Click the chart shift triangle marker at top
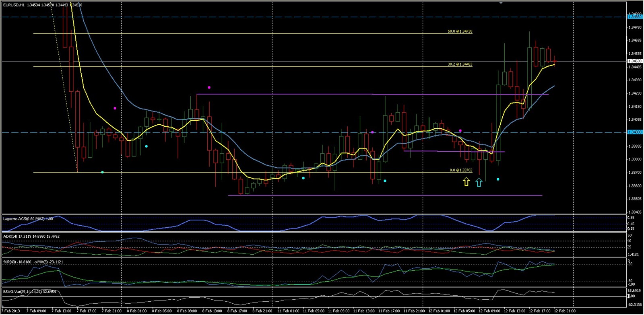Screen dimensions: 644x315 501,2
